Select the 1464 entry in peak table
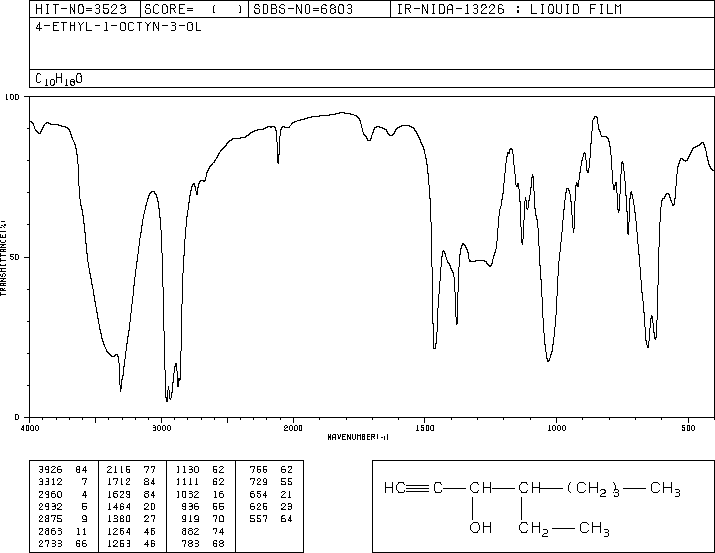The width and height of the screenshot is (715, 553). click(131, 507)
